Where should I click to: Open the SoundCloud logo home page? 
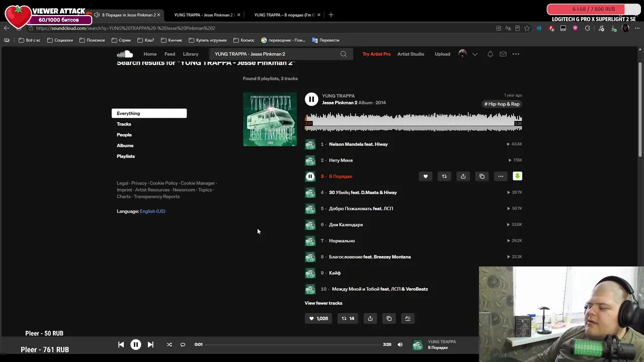click(125, 54)
